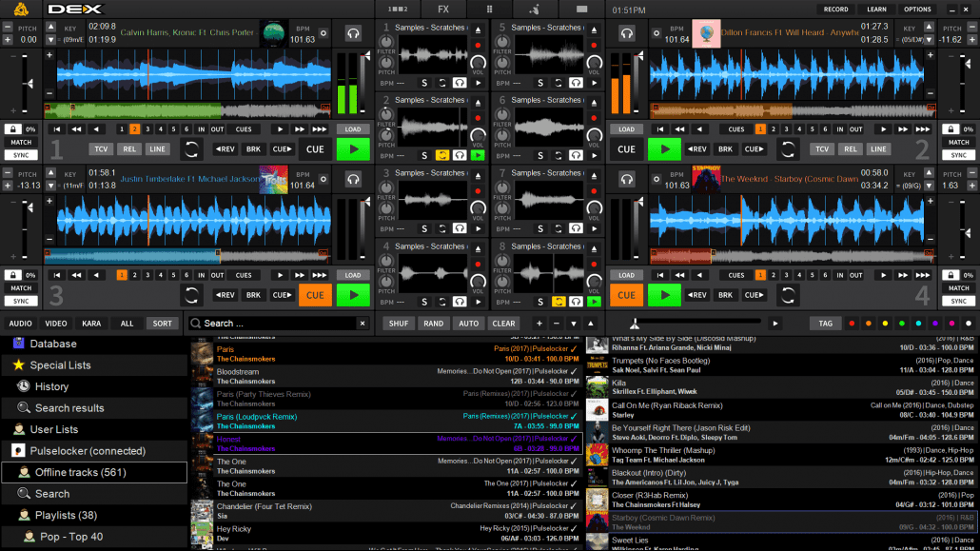This screenshot has height=551, width=980.
Task: Zoom out the deck 3 waveform
Action: pyautogui.click(x=49, y=239)
